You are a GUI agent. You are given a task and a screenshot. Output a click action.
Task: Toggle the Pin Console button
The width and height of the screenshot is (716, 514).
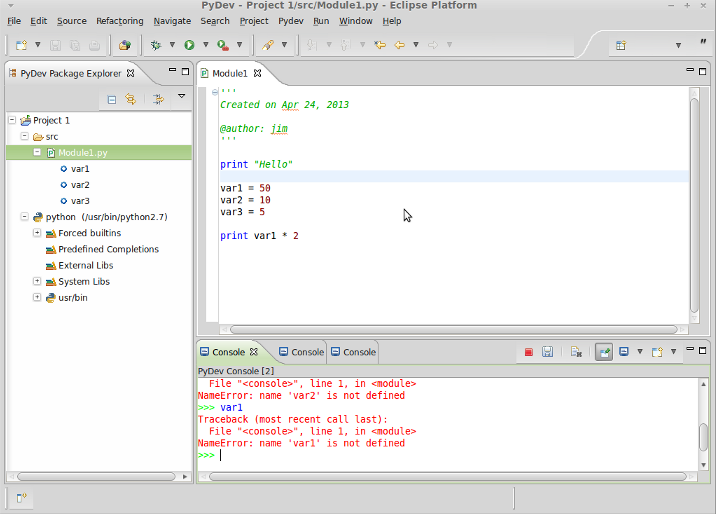(604, 352)
